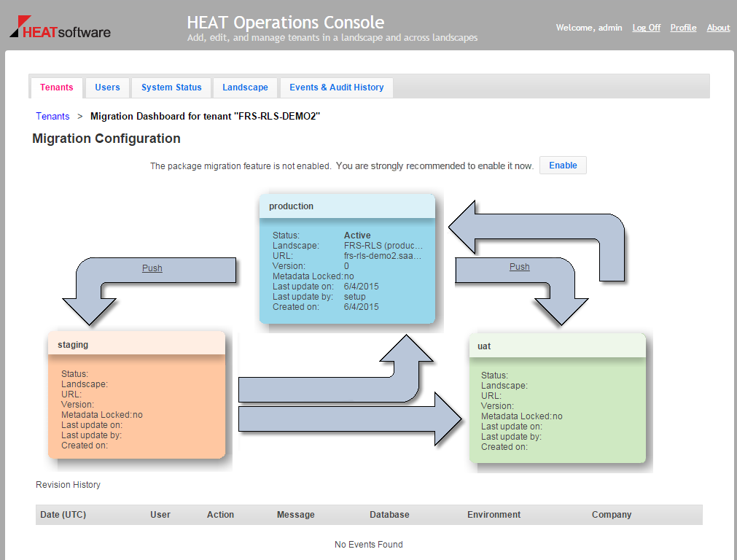Viewport: 737px width, 560px height.
Task: Click the Push link pointing to staging
Action: click(152, 268)
